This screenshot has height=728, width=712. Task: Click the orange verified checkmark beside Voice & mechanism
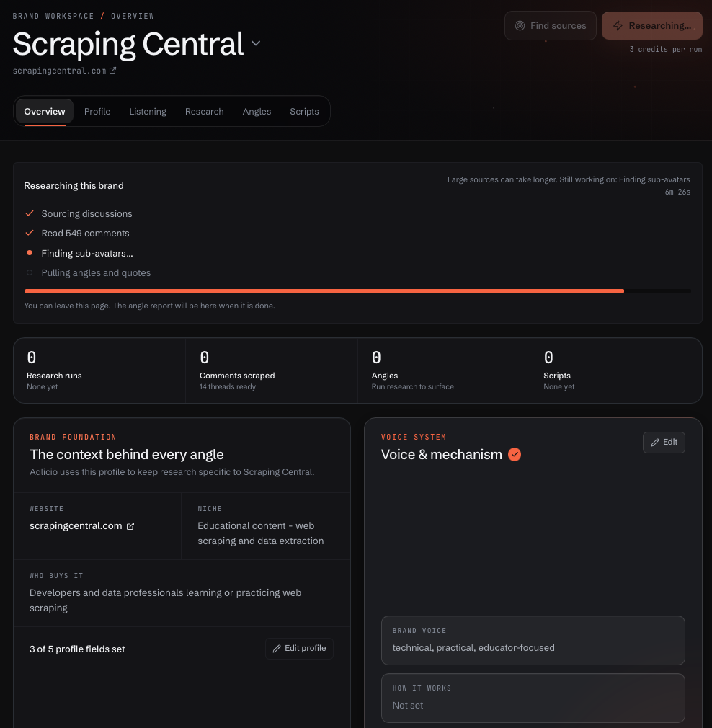point(515,455)
